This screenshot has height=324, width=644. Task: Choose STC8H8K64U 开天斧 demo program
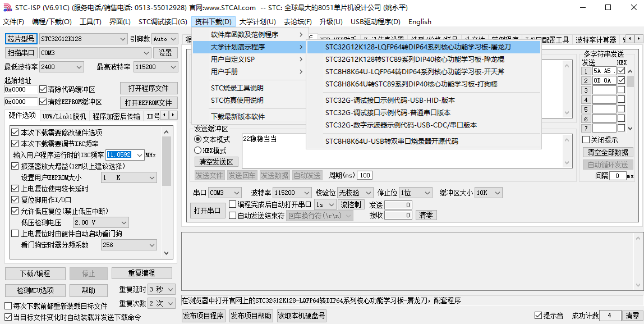424,71
